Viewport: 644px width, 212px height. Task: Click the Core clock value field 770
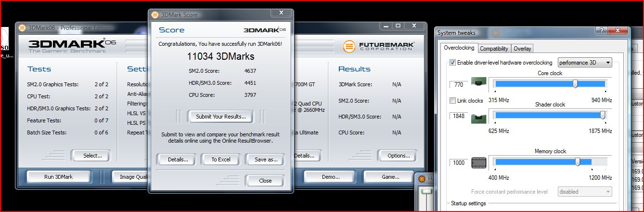pos(458,85)
